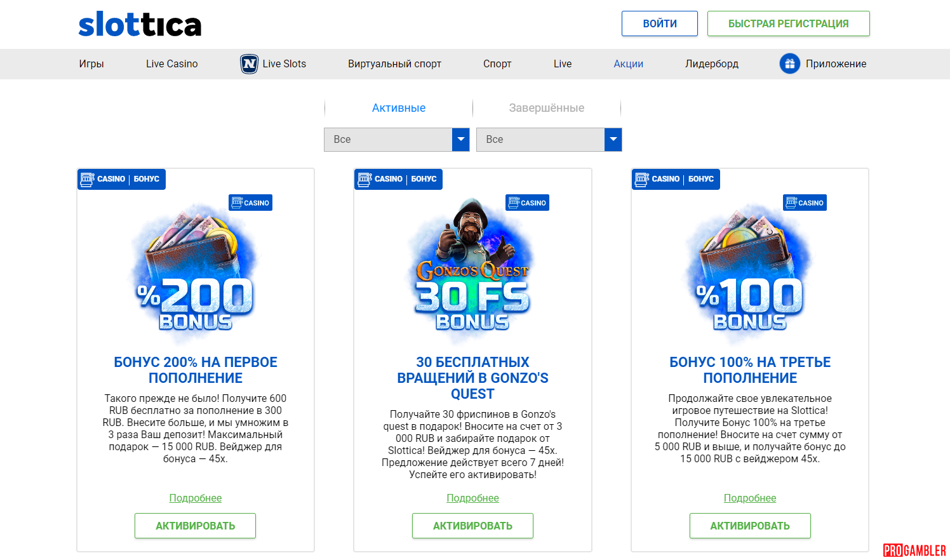Click the Novomatic icon beside Live Slots
This screenshot has width=950, height=560.
pos(249,64)
